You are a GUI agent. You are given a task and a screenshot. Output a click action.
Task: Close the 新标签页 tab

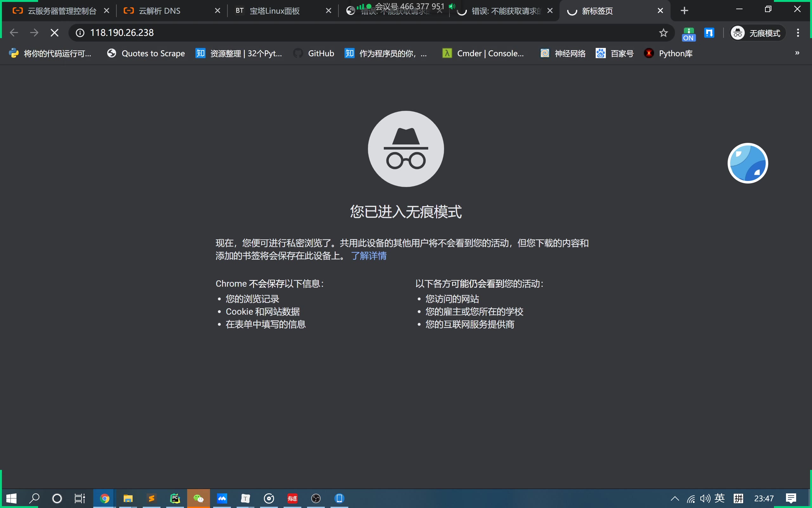[x=660, y=11]
